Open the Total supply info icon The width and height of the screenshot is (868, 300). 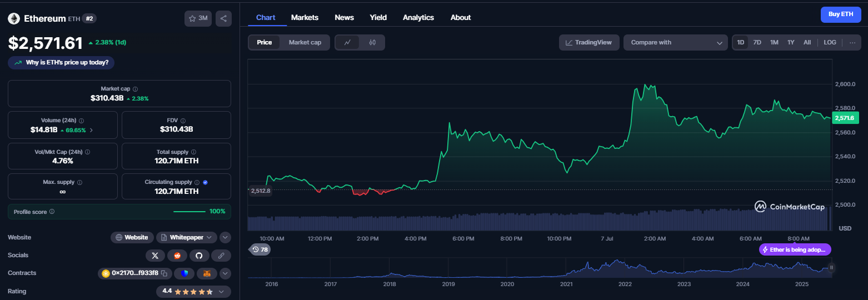tap(194, 152)
